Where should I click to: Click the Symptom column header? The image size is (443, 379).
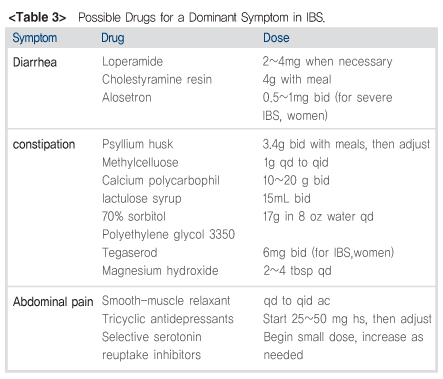pyautogui.click(x=35, y=38)
